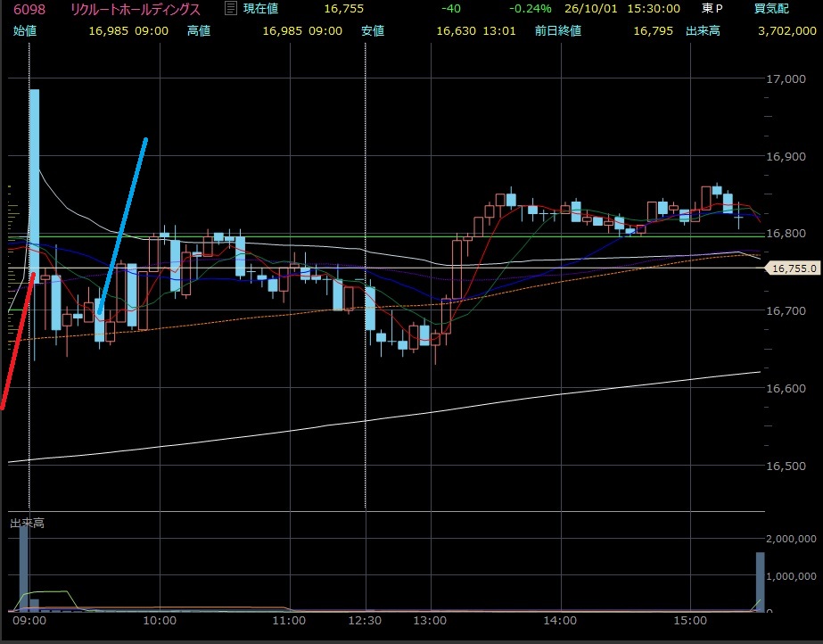Select the 現在値 label in header
823x644 pixels.
tap(260, 9)
